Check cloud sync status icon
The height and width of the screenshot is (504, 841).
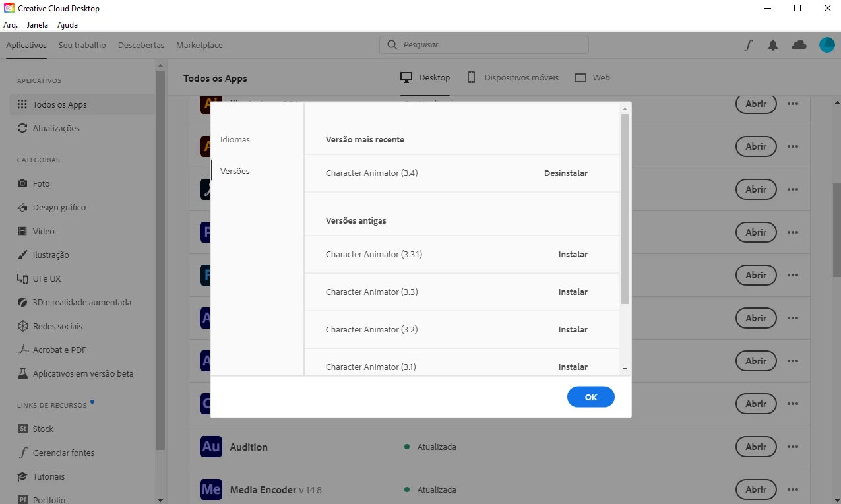pos(799,45)
